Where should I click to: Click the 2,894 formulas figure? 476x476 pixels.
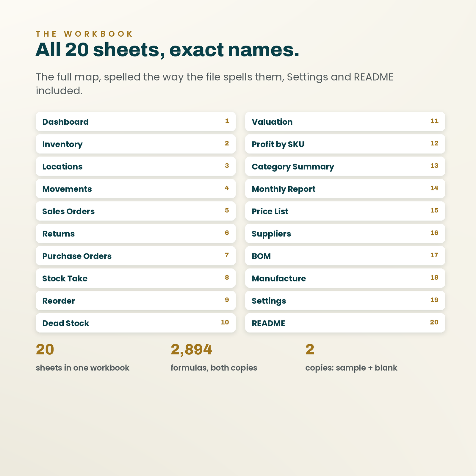tap(191, 350)
